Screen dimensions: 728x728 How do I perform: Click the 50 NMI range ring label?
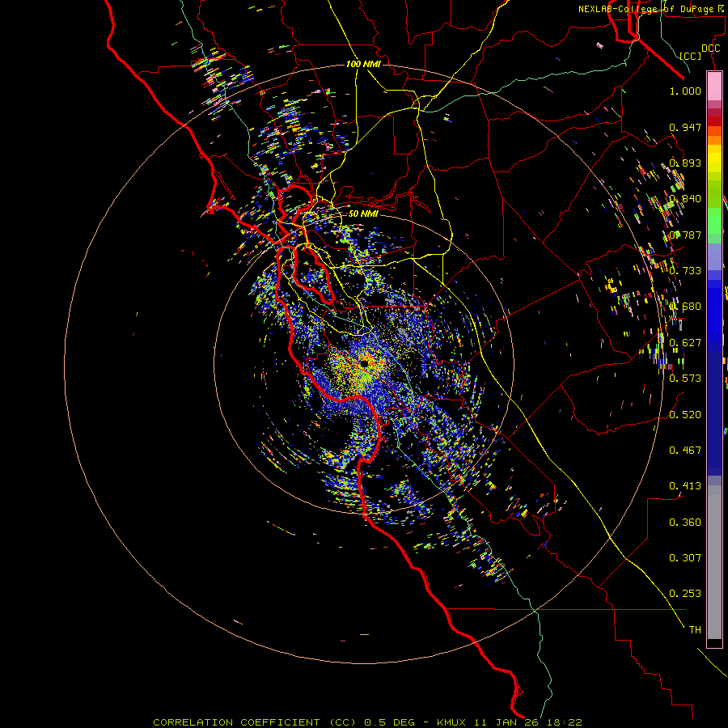click(x=363, y=214)
